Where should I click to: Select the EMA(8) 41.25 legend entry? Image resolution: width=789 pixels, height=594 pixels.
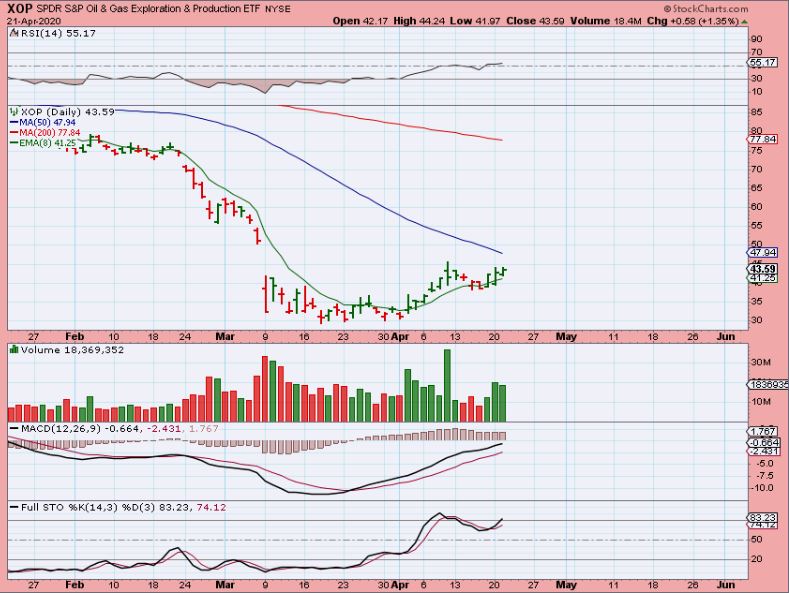click(x=43, y=143)
